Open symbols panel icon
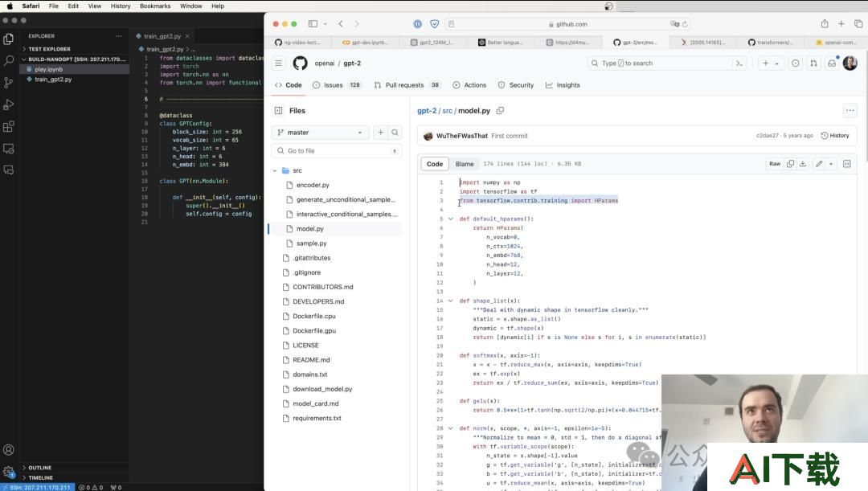 (846, 164)
